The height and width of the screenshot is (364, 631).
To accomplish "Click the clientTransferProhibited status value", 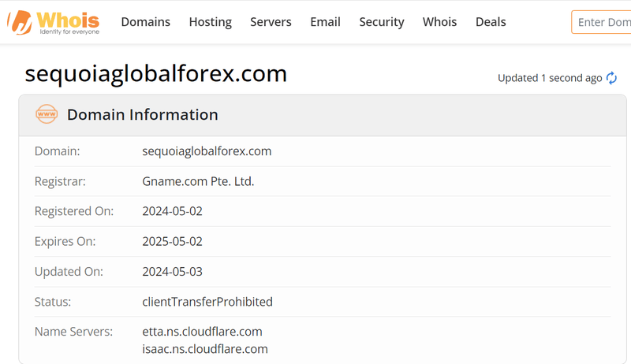I will point(207,302).
